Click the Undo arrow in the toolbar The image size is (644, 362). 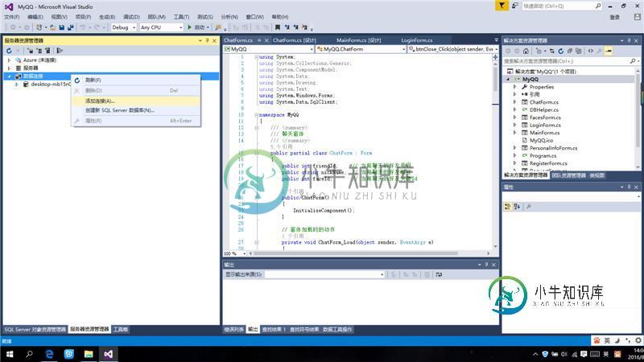(83, 27)
